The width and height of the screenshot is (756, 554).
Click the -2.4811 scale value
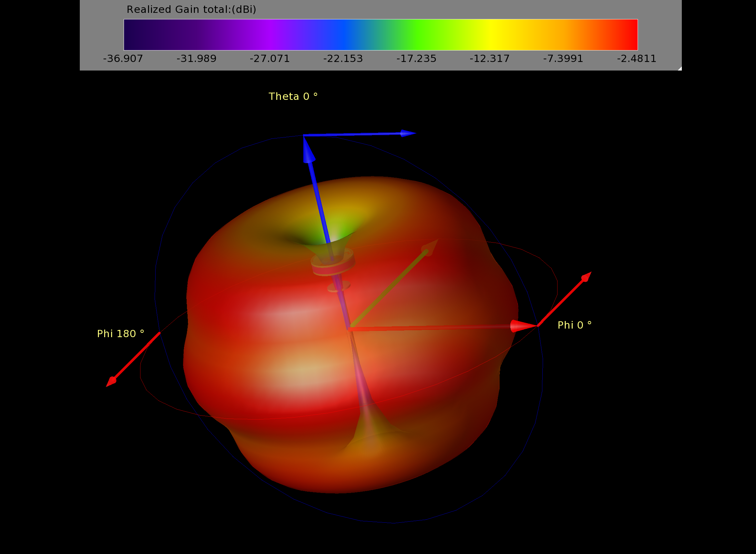pos(637,59)
